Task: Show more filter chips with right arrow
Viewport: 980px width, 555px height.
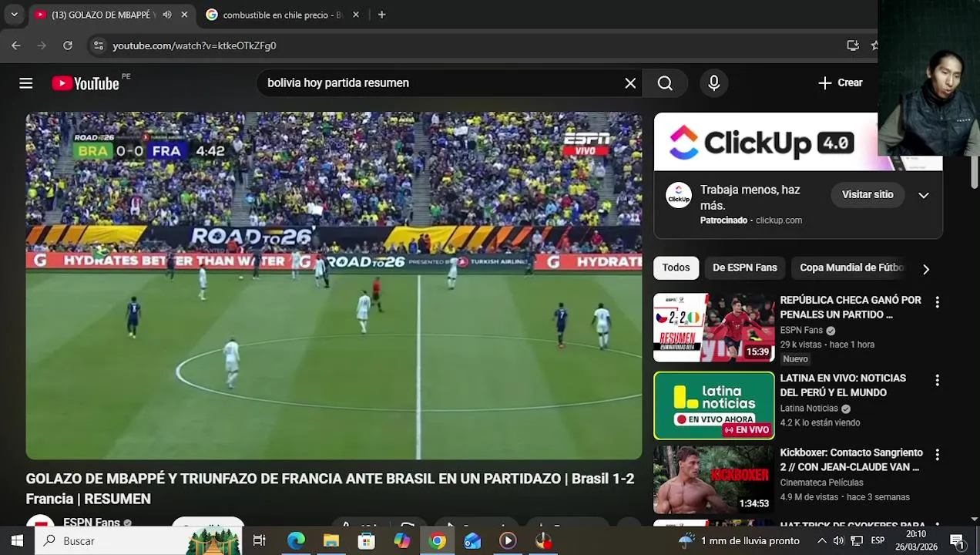Action: pos(926,269)
